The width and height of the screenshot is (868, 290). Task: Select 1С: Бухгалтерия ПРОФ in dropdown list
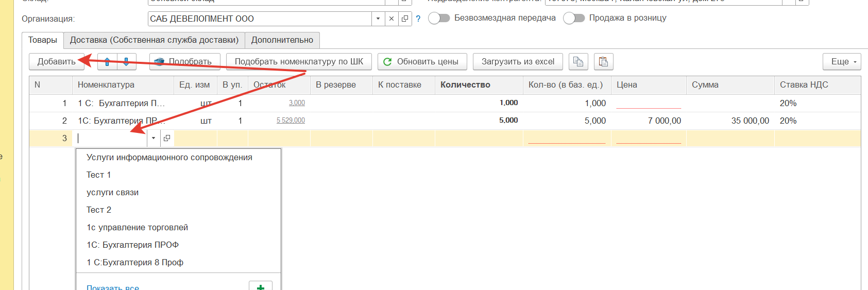pyautogui.click(x=133, y=245)
